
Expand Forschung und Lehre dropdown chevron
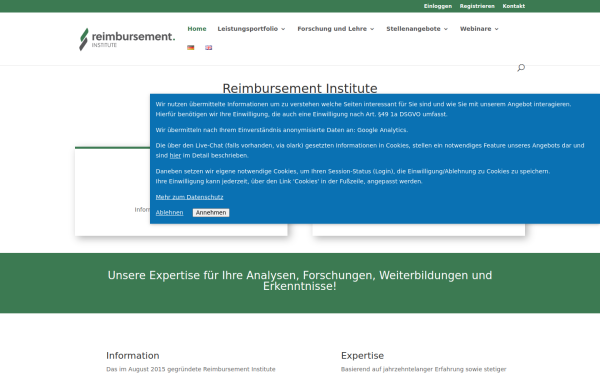(372, 29)
